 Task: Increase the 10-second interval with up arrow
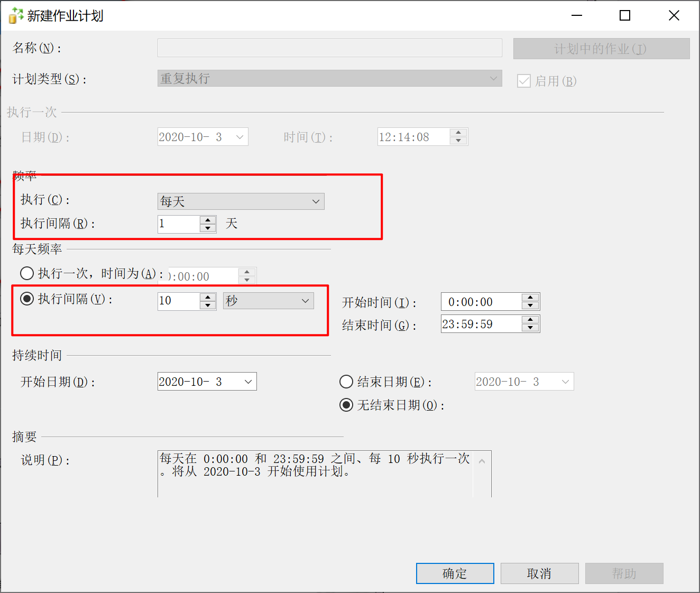[208, 297]
